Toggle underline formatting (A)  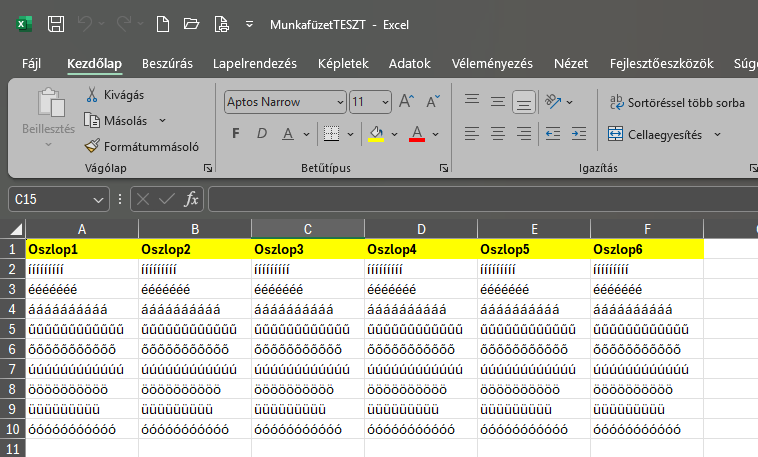click(x=288, y=133)
